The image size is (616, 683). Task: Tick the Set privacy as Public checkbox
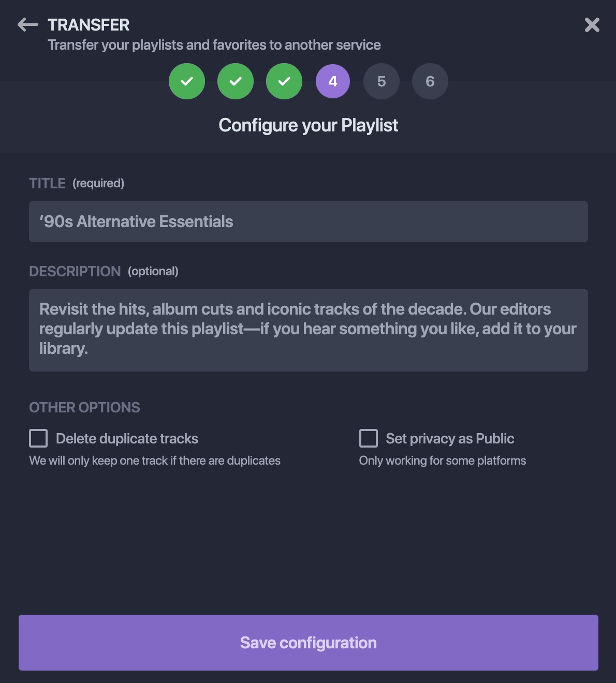(x=369, y=438)
